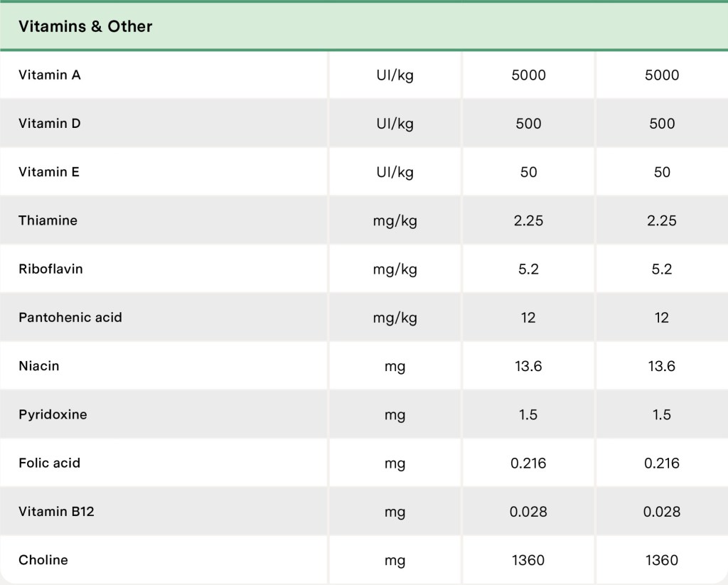
Task: Select the Riboflavin row label
Action: pos(50,269)
